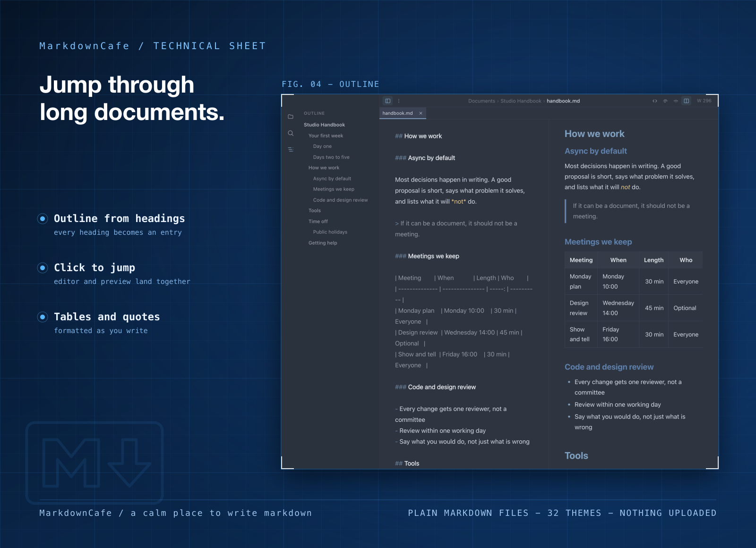Viewport: 756px width, 548px height.
Task: Click the When column header in preview table
Action: click(619, 260)
